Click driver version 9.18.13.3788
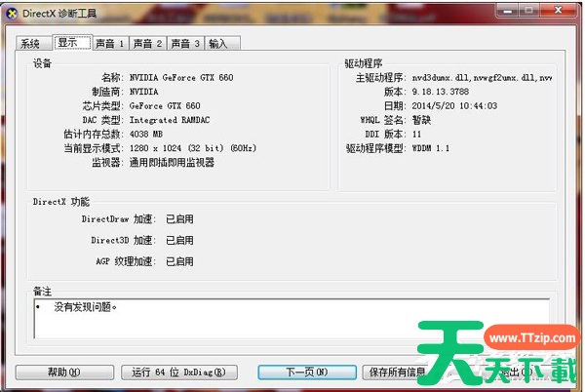585x392 pixels. (x=441, y=92)
